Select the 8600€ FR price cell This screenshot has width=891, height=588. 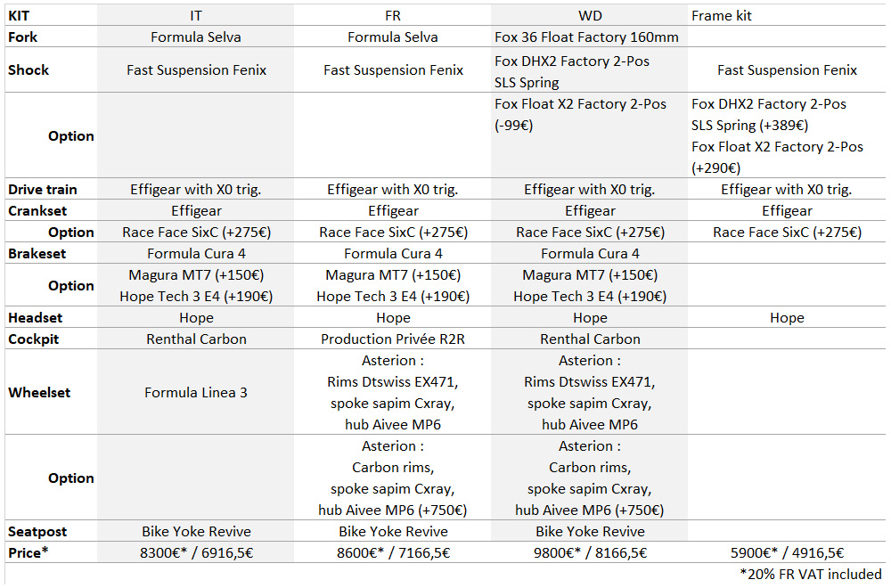point(393,552)
